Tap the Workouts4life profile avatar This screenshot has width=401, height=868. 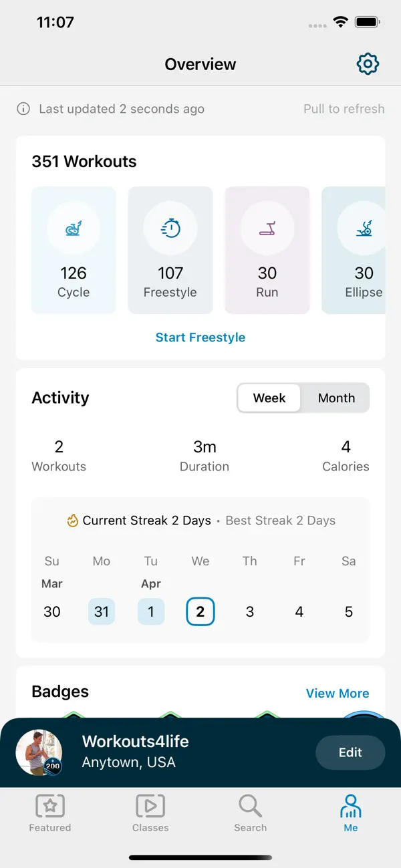(x=39, y=752)
